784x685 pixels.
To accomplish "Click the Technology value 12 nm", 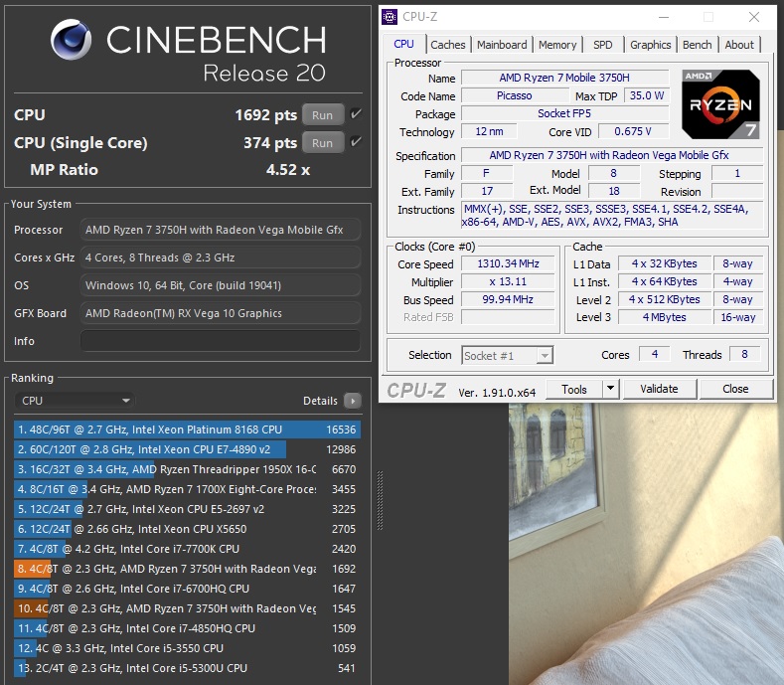I will (x=489, y=131).
